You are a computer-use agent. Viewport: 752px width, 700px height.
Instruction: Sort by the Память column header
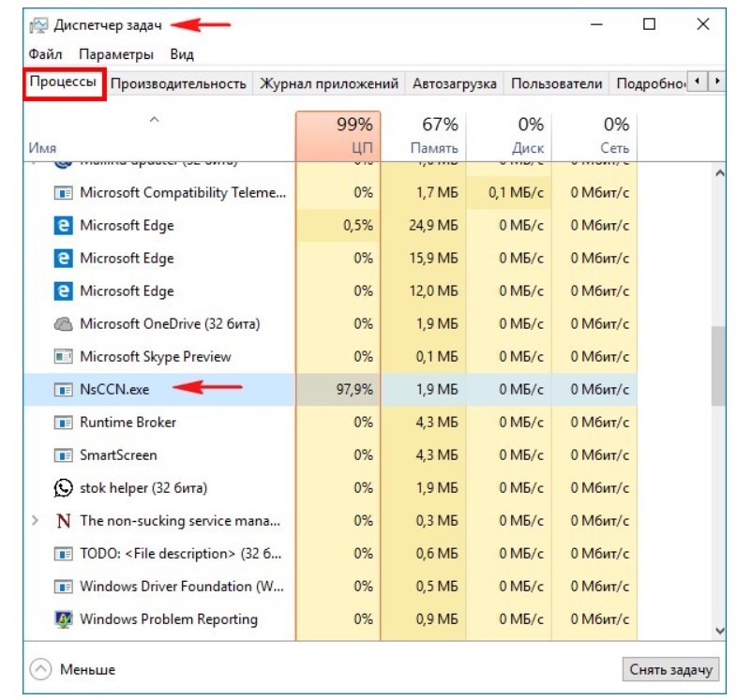point(424,136)
